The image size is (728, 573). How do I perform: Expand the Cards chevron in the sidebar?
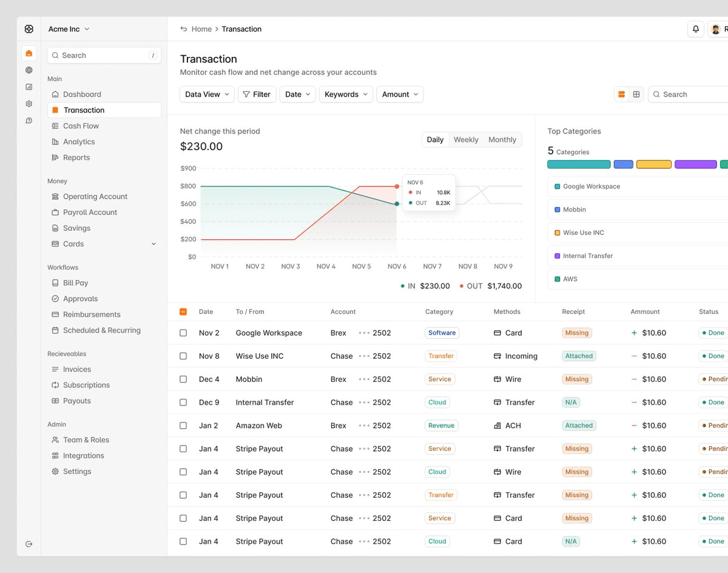click(x=153, y=244)
